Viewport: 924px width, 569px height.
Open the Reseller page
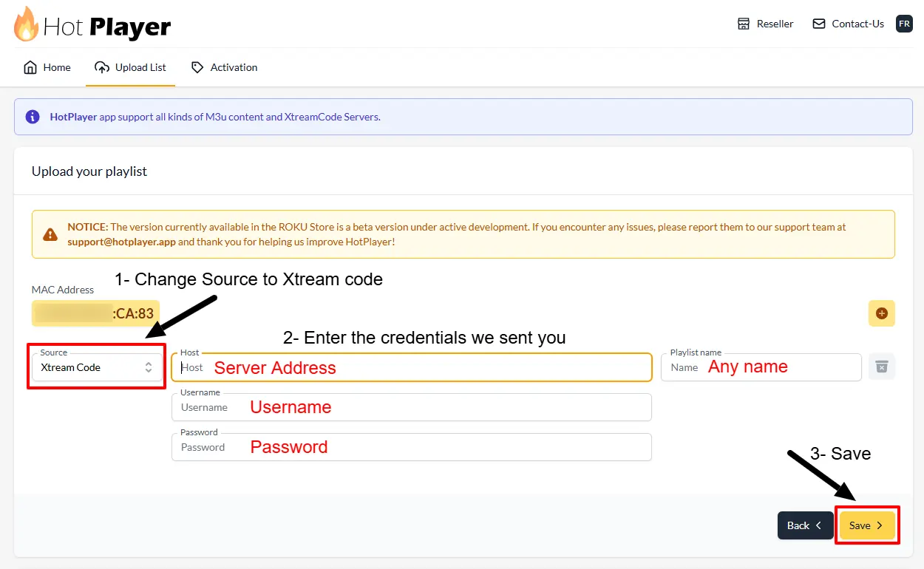(x=765, y=24)
